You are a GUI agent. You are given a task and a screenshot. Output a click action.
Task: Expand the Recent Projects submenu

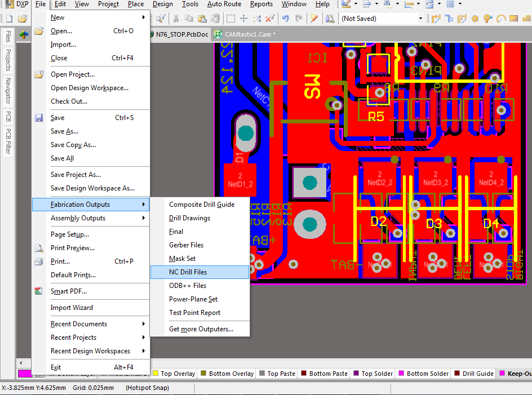coord(91,338)
